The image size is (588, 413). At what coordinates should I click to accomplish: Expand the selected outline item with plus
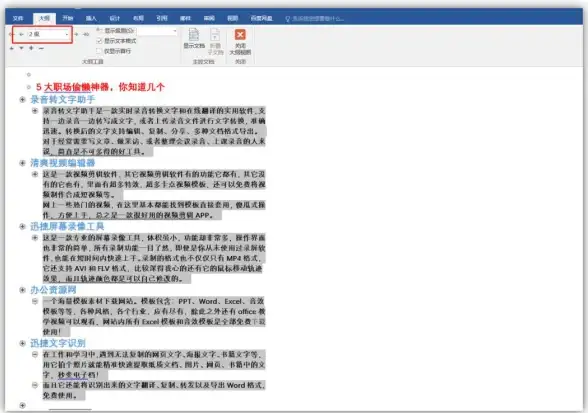click(31, 48)
